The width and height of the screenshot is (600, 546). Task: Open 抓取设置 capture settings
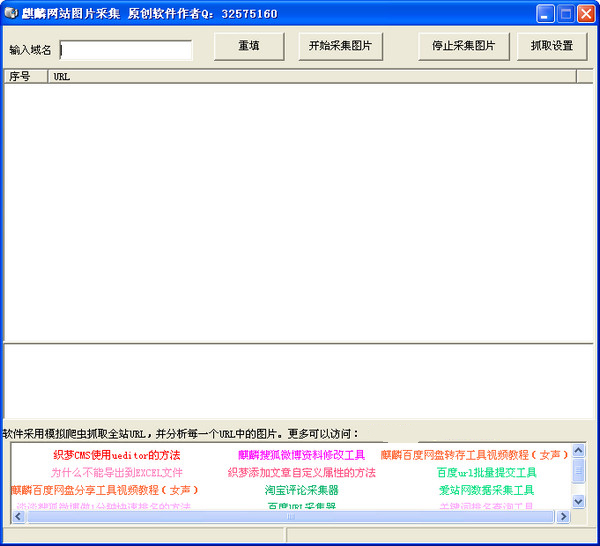click(552, 46)
